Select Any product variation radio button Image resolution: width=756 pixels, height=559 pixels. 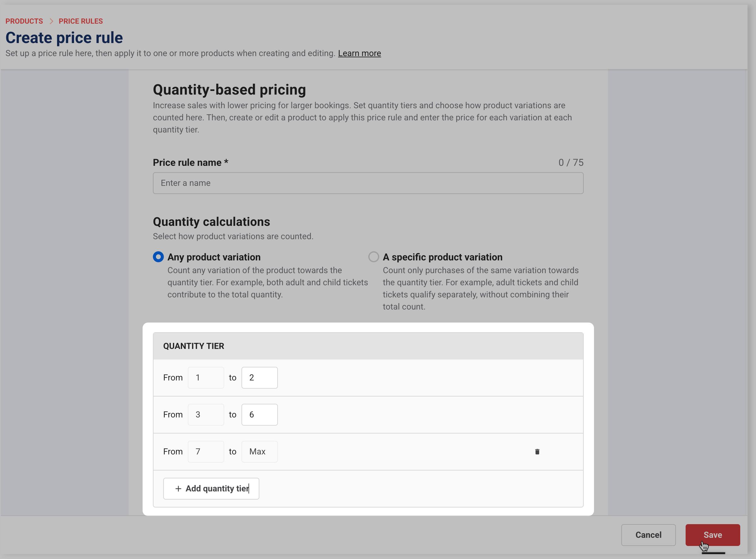(158, 257)
